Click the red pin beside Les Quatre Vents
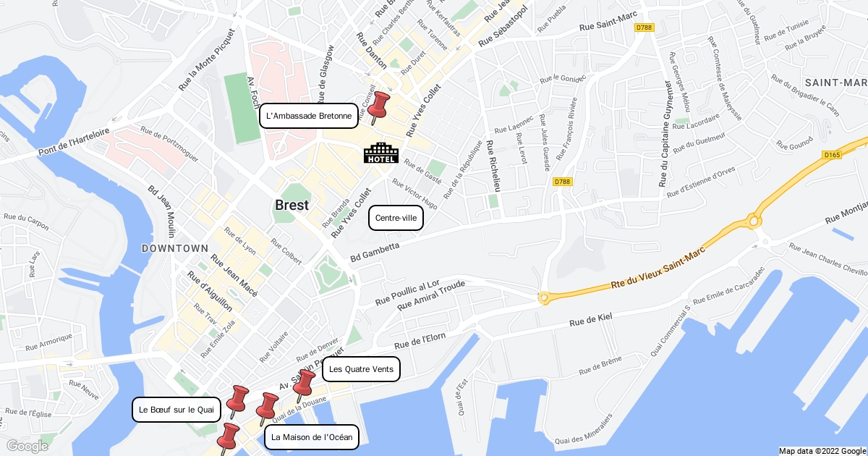 coord(304,386)
